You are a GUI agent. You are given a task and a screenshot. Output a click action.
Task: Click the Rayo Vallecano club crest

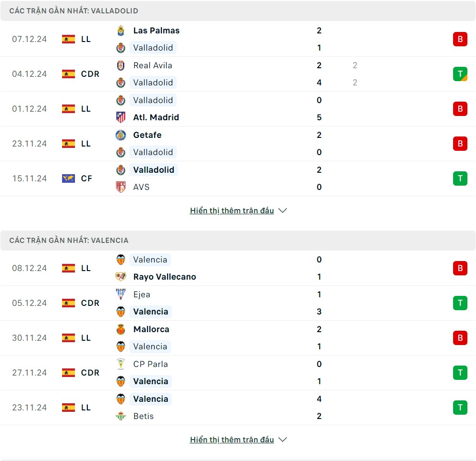tap(121, 277)
